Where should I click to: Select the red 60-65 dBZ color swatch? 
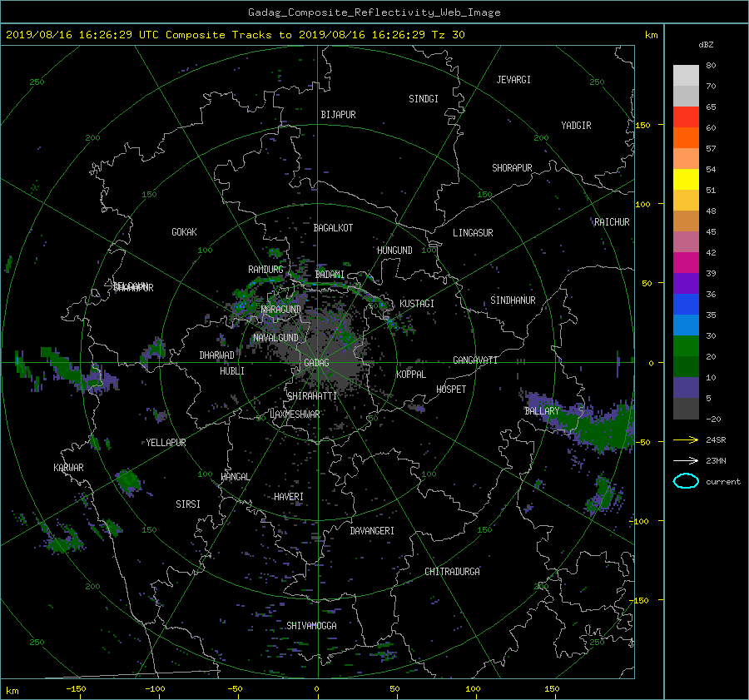(686, 117)
